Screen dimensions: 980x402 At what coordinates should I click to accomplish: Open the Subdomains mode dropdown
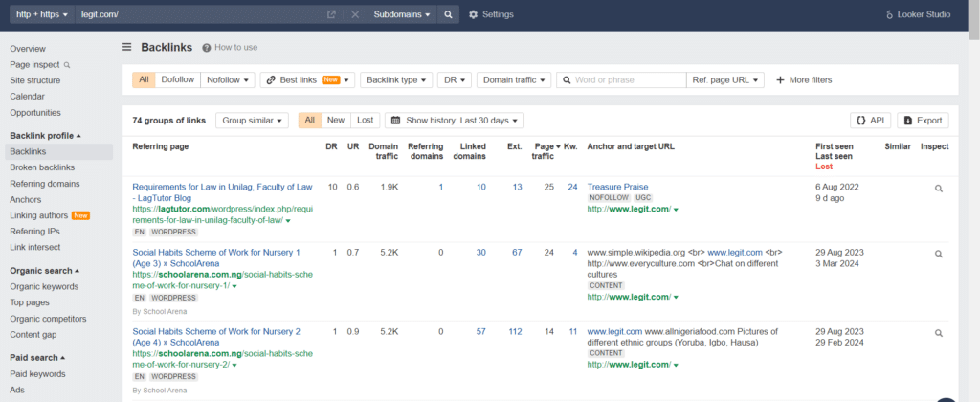pos(402,14)
